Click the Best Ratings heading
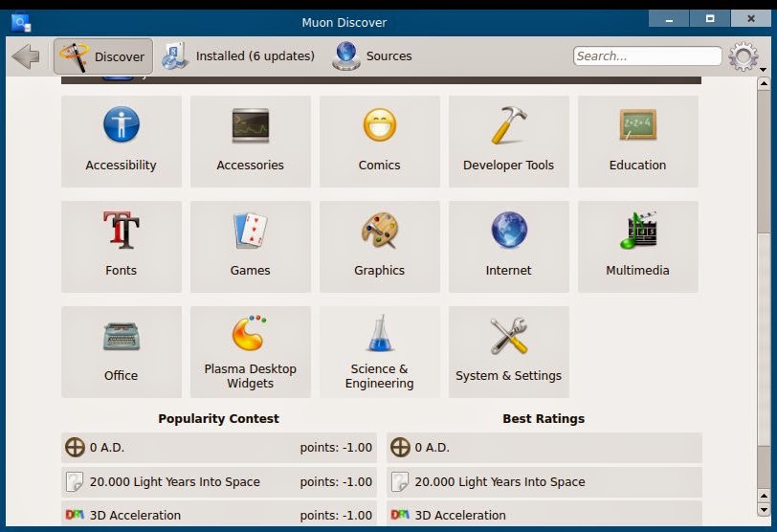This screenshot has width=777, height=532. pyautogui.click(x=544, y=418)
